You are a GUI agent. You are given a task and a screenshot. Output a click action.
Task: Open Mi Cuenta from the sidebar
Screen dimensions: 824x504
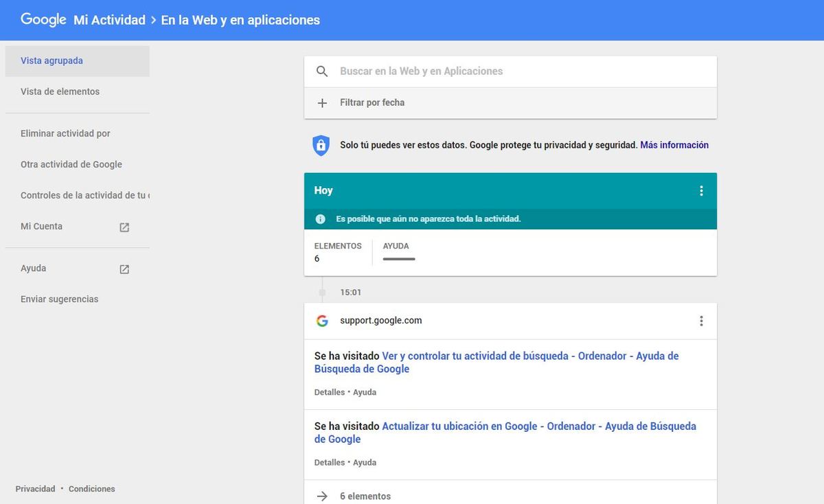[x=41, y=227]
